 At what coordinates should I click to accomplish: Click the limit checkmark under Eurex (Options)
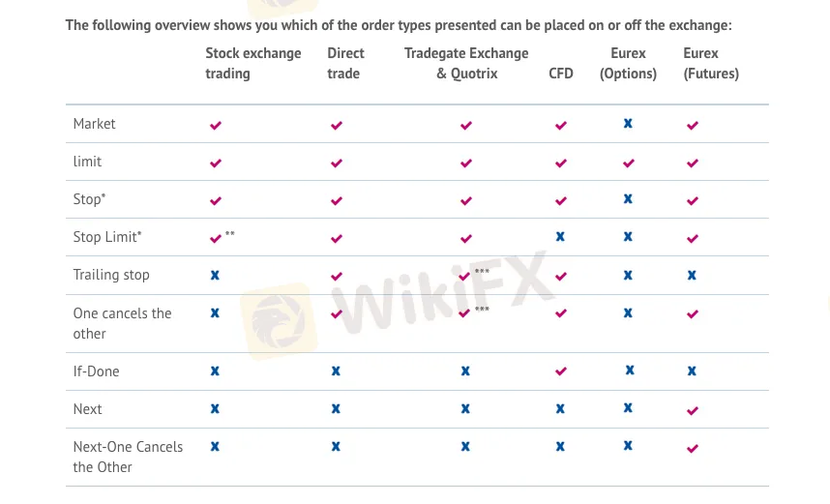click(628, 163)
